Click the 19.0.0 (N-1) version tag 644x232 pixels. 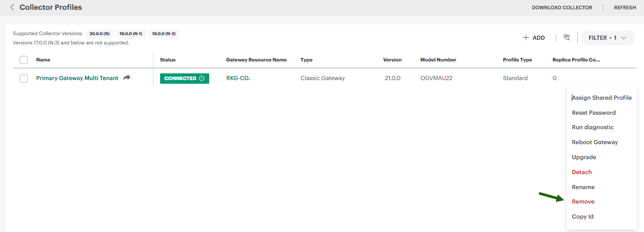(131, 34)
